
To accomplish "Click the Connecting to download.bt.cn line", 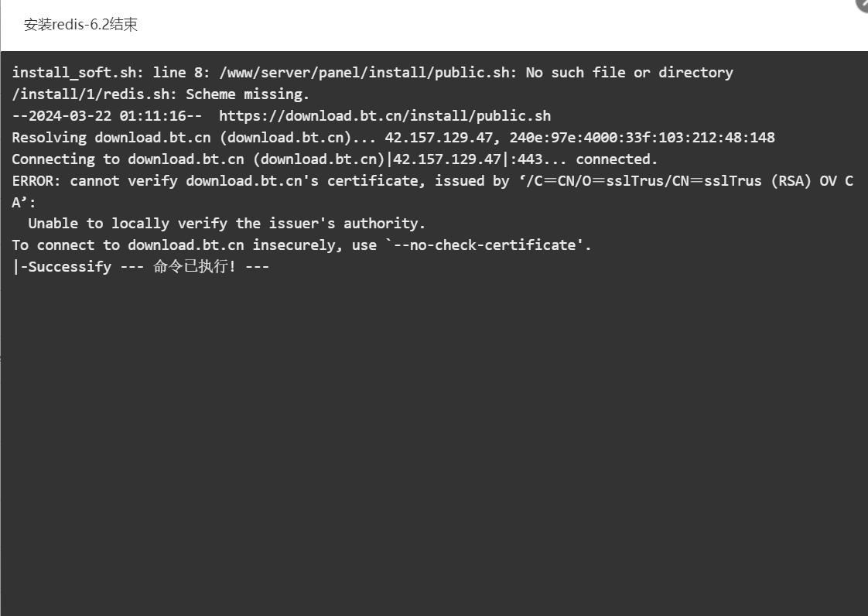I will (x=335, y=159).
